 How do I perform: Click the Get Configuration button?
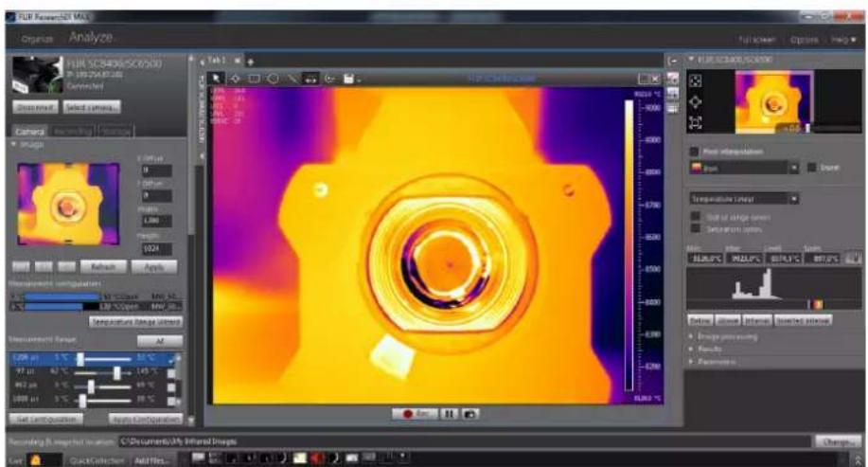point(46,419)
